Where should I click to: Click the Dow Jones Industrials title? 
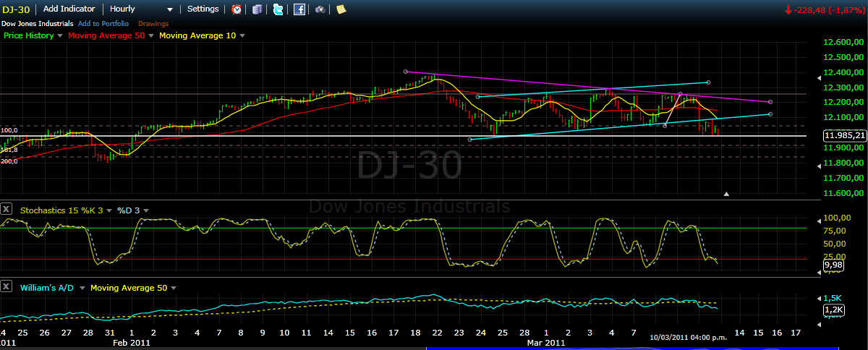click(38, 23)
